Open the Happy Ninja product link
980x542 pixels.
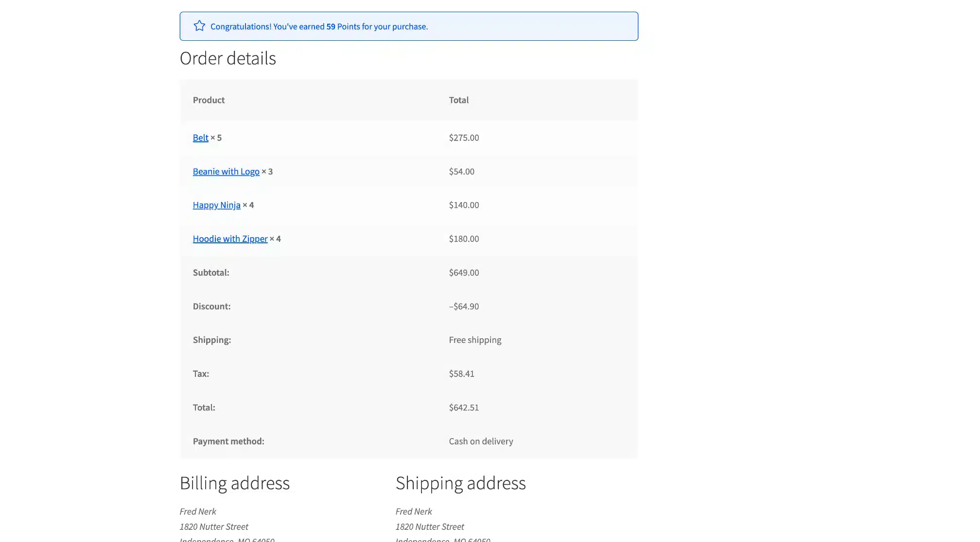216,205
